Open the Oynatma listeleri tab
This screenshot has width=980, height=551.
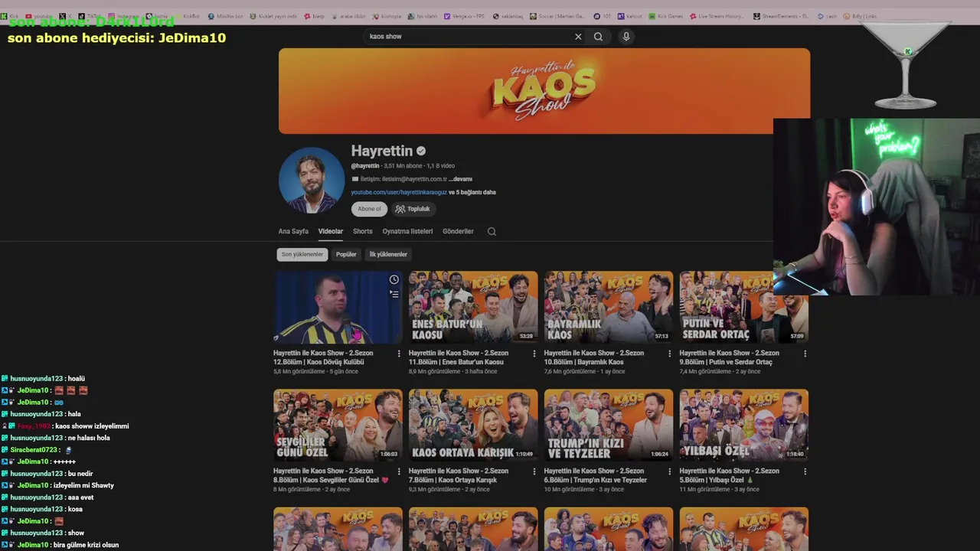point(407,231)
